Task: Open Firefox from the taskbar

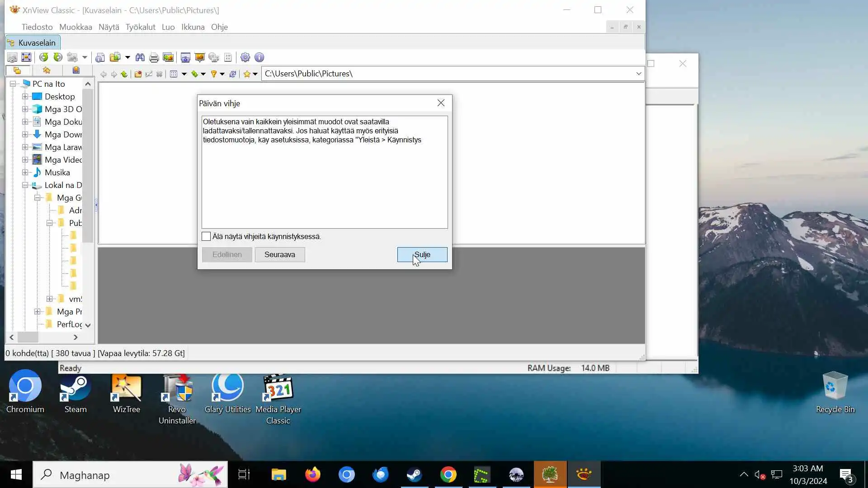Action: (312, 475)
